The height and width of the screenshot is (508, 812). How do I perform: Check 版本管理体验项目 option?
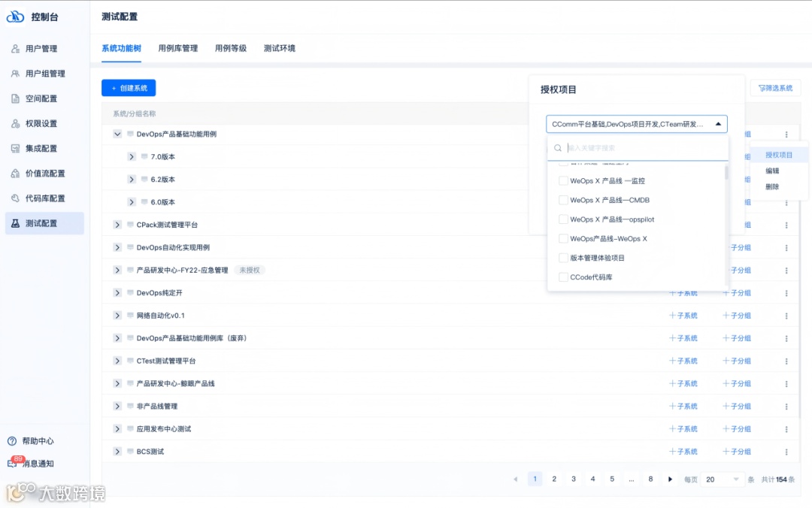(563, 258)
